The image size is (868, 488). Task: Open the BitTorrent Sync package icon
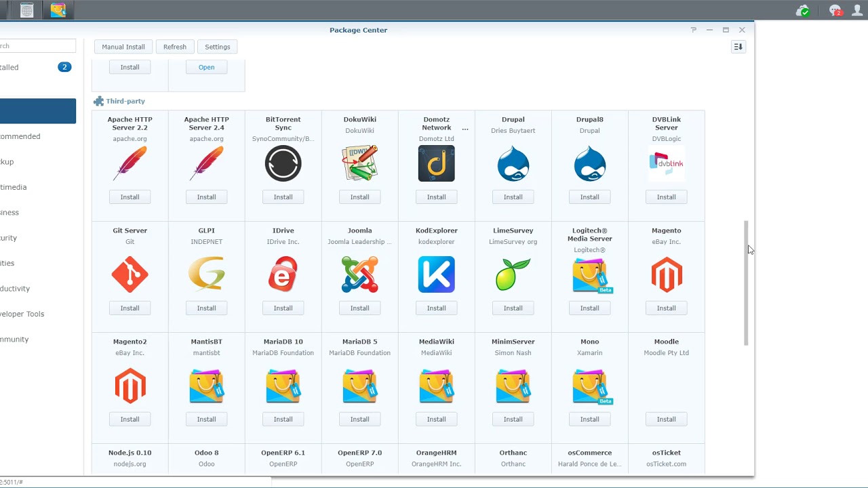point(283,163)
